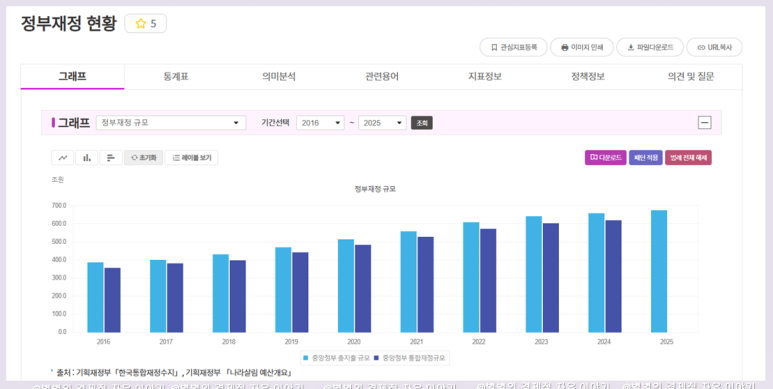The width and height of the screenshot is (773, 389).
Task: Click the 2022 light blue bar
Action: click(471, 277)
